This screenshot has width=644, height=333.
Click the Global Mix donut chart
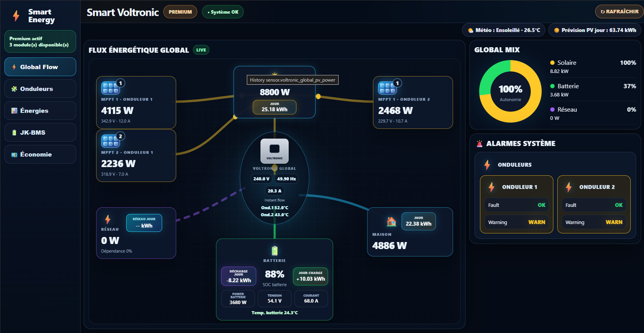tap(510, 92)
